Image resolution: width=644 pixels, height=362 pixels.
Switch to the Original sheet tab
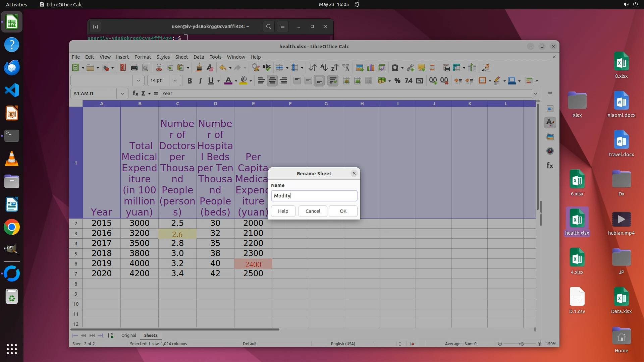128,335
